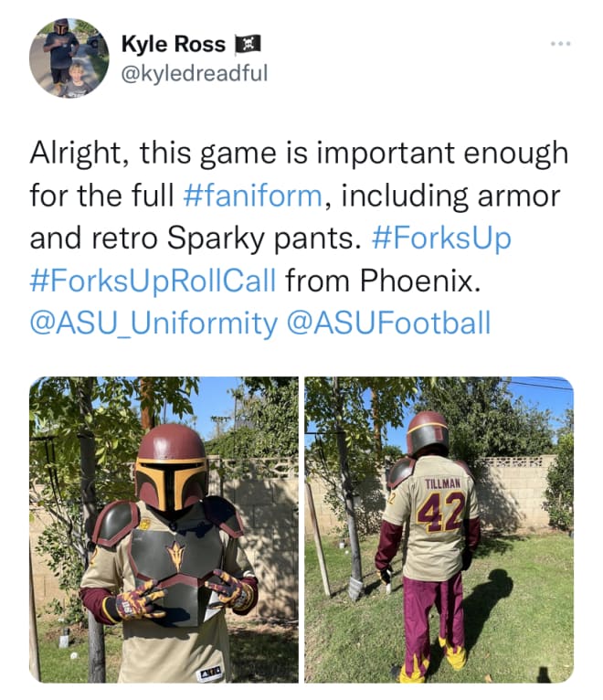603x700 pixels.
Task: Click the helmet in the right photo
Action: [428, 433]
